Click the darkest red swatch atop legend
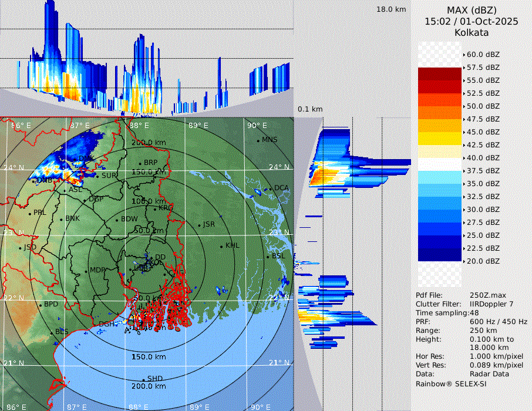The image size is (532, 411). pyautogui.click(x=439, y=73)
